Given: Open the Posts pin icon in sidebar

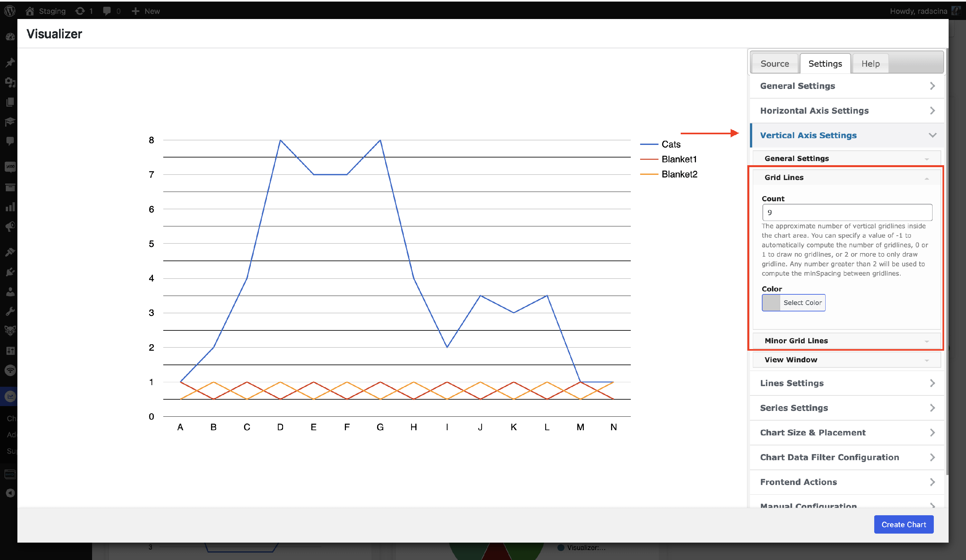Looking at the screenshot, I should [10, 62].
